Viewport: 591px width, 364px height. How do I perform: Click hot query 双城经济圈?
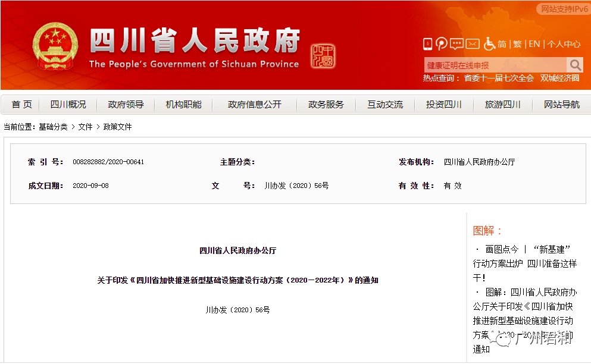tap(559, 78)
